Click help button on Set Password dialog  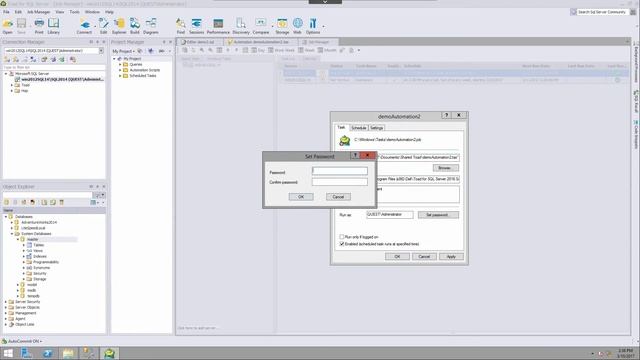pos(355,156)
